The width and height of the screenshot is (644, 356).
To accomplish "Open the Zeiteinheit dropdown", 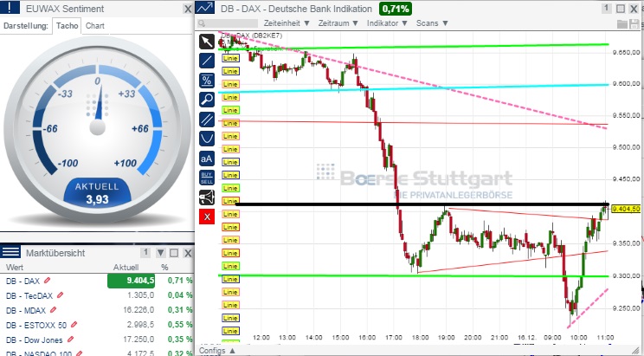I will [x=287, y=23].
